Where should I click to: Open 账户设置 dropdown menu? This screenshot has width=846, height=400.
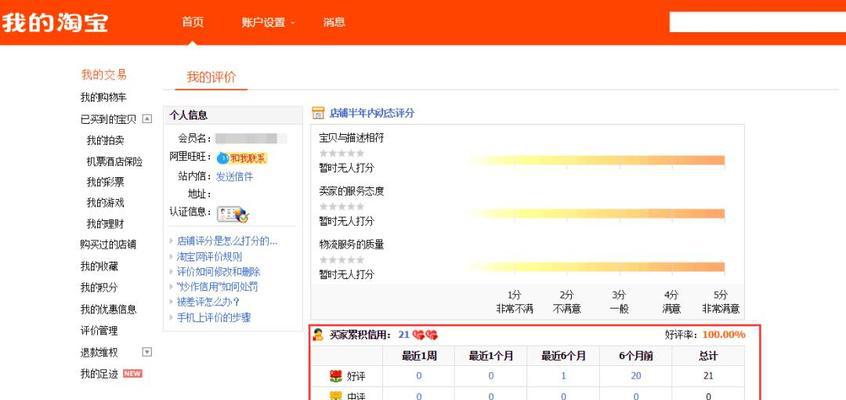[x=268, y=23]
